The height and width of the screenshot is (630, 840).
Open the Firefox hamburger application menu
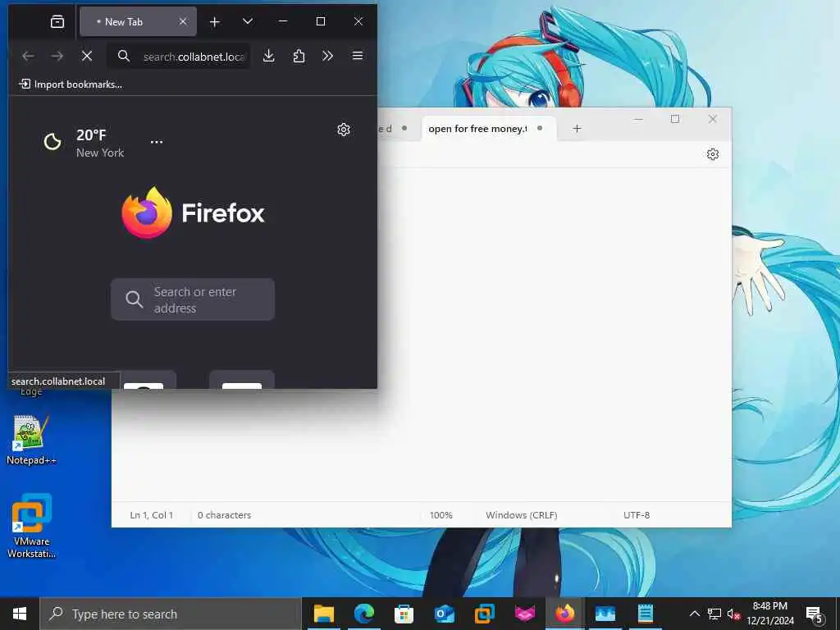click(358, 56)
